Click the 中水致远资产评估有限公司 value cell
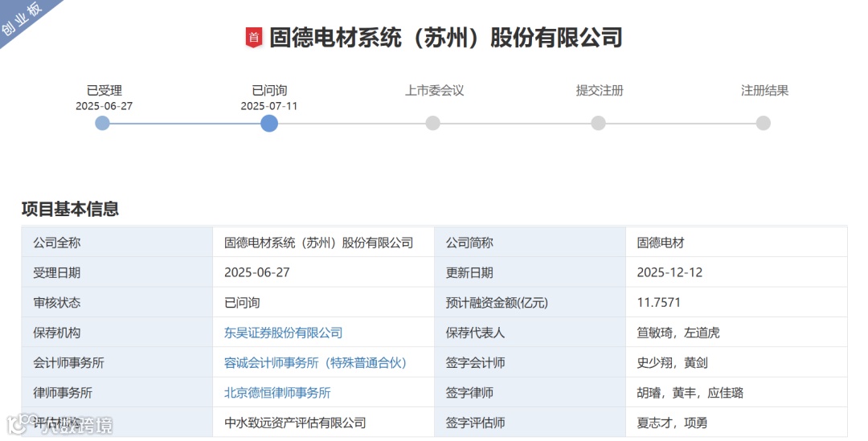 click(x=323, y=423)
